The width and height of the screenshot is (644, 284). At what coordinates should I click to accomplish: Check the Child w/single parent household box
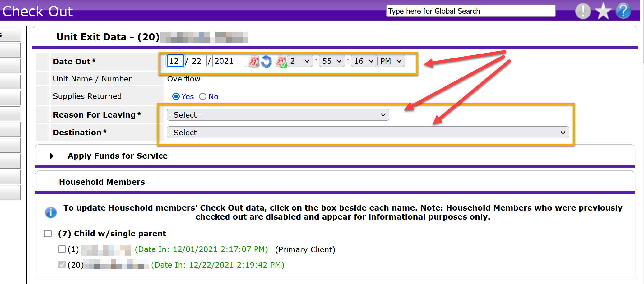pyautogui.click(x=48, y=234)
